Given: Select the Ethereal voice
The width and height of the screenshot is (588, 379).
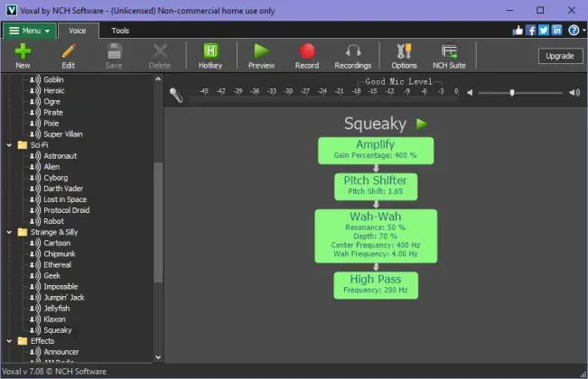Looking at the screenshot, I should click(58, 264).
